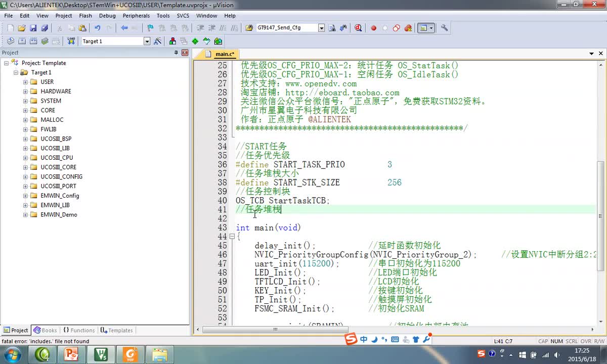Image resolution: width=607 pixels, height=364 pixels.
Task: Disable all breakpoints icon
Action: click(x=397, y=28)
